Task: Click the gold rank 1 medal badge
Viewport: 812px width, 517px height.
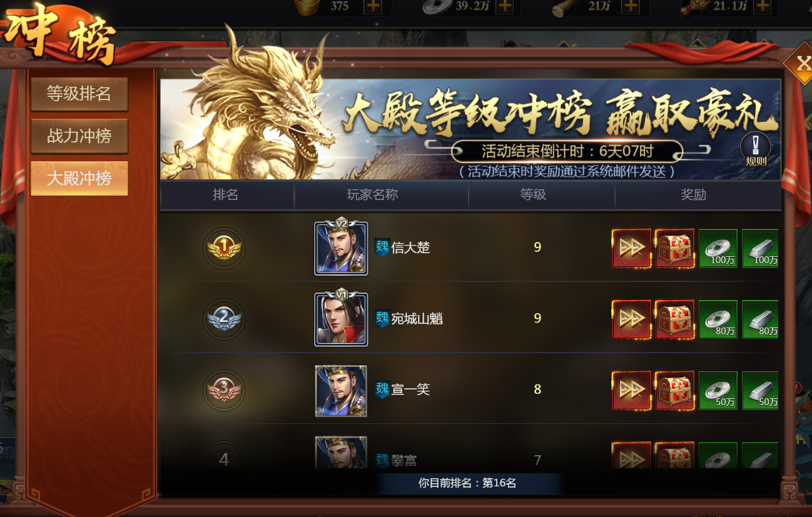Action: 224,248
